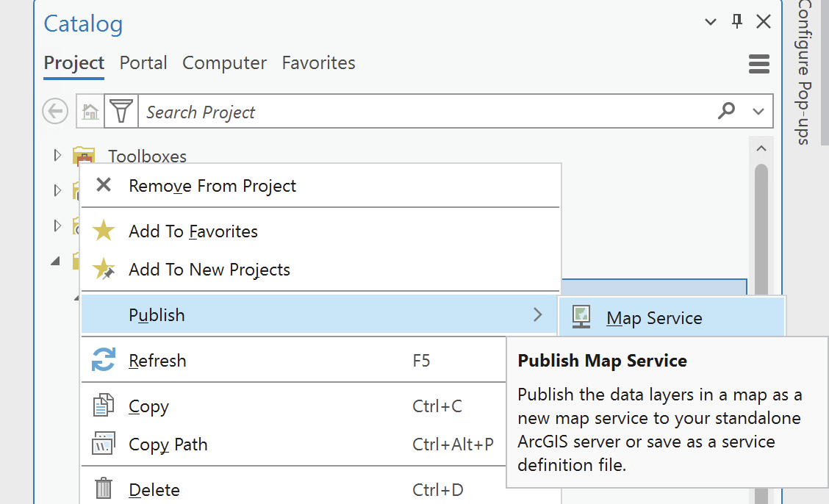Image resolution: width=829 pixels, height=504 pixels.
Task: Switch to the Portal tab
Action: pyautogui.click(x=143, y=63)
